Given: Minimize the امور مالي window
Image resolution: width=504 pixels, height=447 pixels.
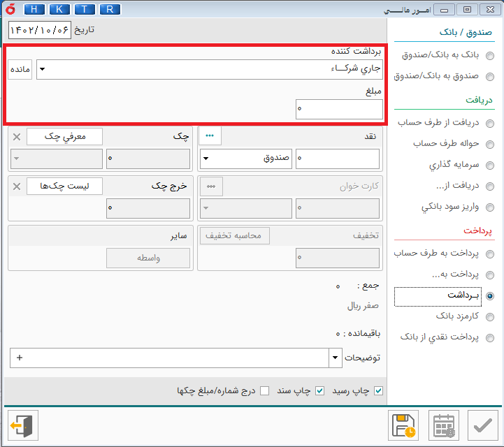Looking at the screenshot, I should coord(444,10).
